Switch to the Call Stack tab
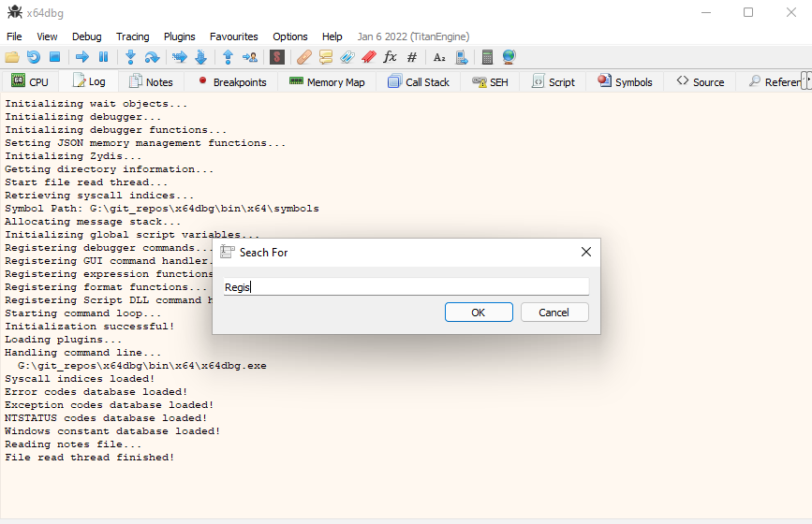The height and width of the screenshot is (524, 812). pyautogui.click(x=419, y=81)
